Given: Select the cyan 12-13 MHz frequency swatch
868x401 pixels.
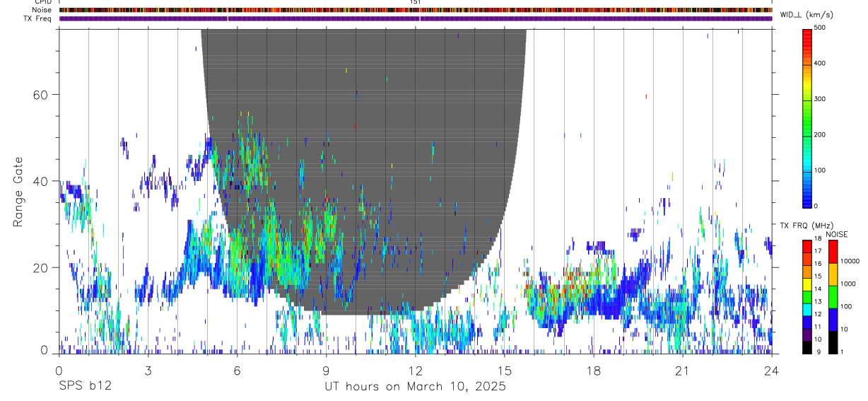Looking at the screenshot, I should tap(807, 309).
